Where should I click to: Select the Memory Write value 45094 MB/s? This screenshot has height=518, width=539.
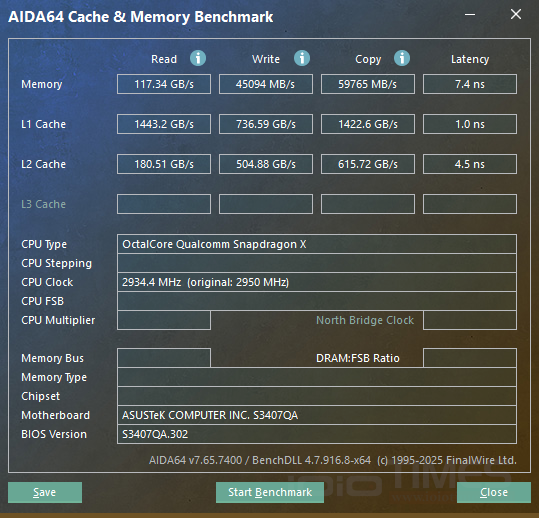point(266,84)
